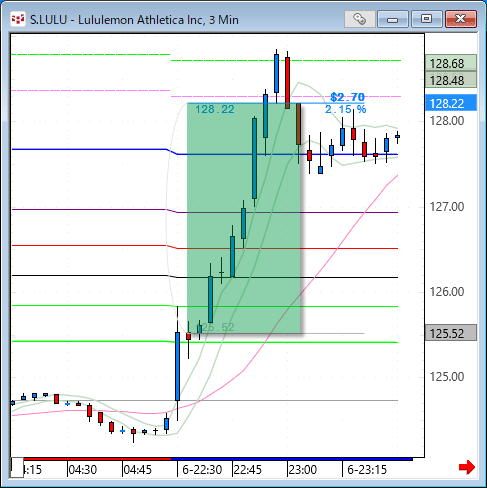Screen dimensions: 487x488
Task: Click the CQG chart icon in the title bar
Action: (18, 19)
